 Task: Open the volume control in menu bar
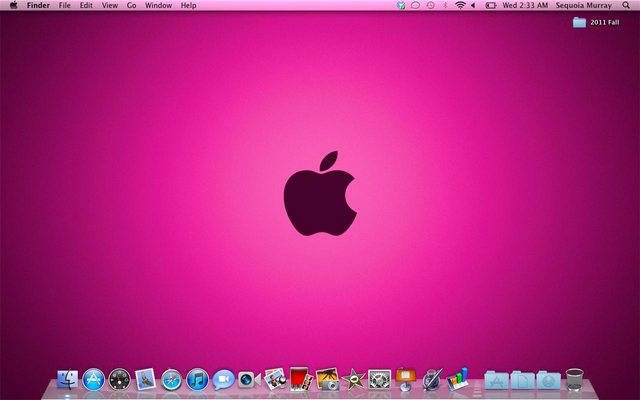(x=473, y=5)
